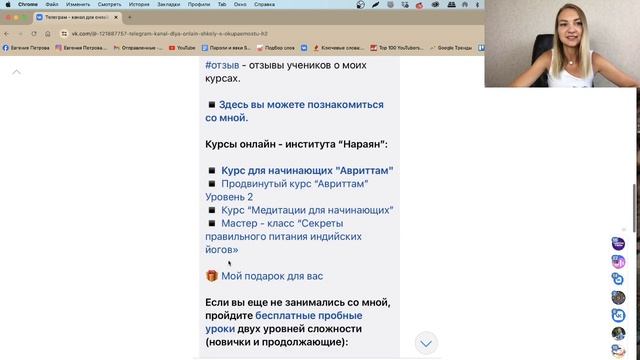Open the История menu
The height and width of the screenshot is (360, 640).
pos(139,4)
